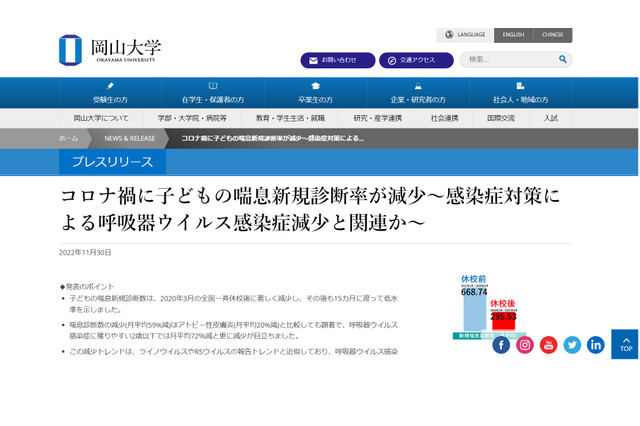Click the current article breadcrumb title
This screenshot has height=426, width=640.
273,138
